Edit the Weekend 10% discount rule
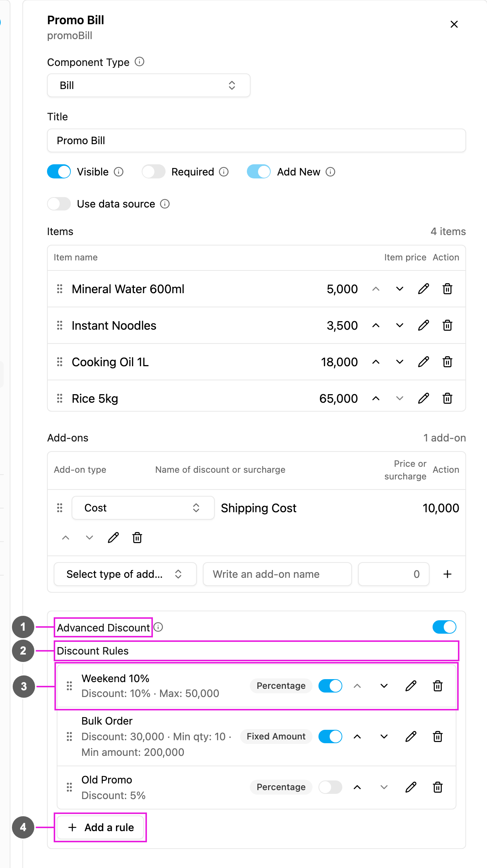The height and width of the screenshot is (868, 487). coord(411,686)
